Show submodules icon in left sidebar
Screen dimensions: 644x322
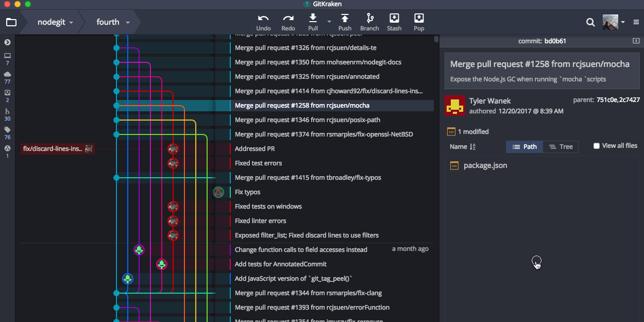coord(7,148)
